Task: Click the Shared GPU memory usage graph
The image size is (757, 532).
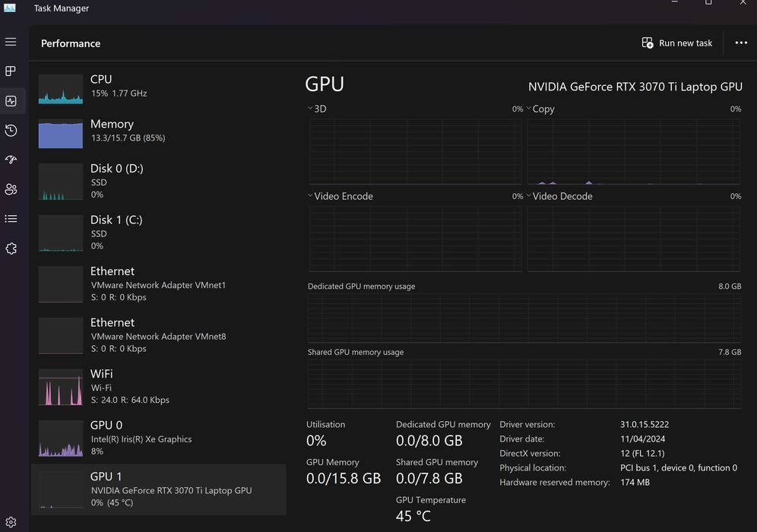Action: click(524, 384)
